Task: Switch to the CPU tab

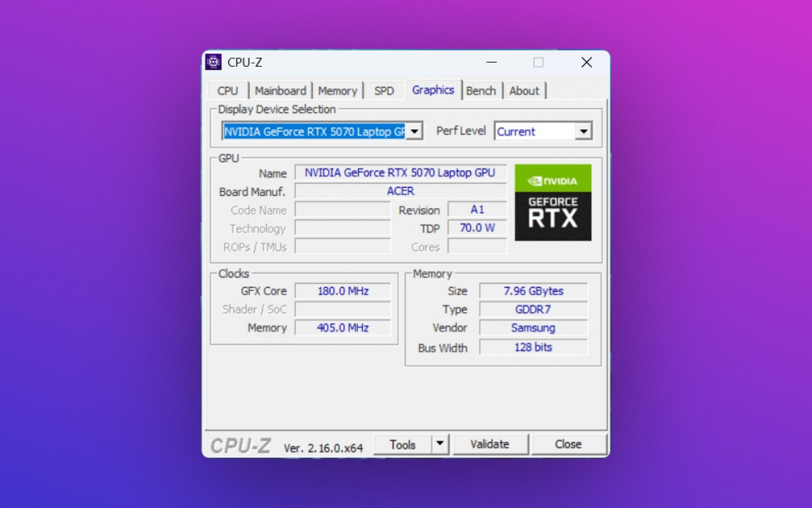Action: (228, 91)
